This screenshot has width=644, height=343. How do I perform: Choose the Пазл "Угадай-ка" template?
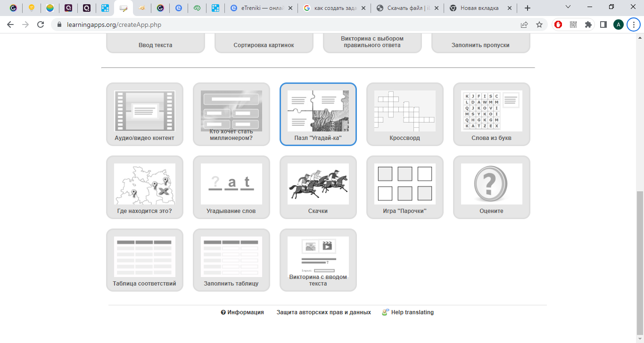point(318,114)
